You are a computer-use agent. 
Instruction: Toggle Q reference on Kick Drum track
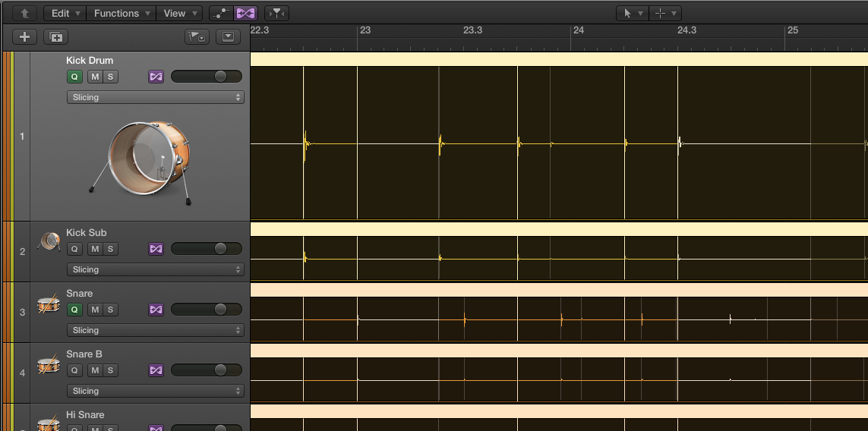[74, 77]
